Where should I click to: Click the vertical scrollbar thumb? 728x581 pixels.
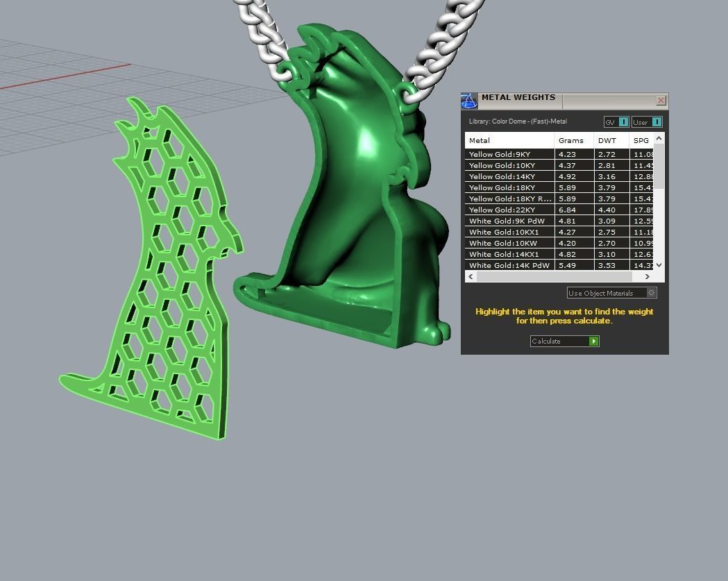click(659, 167)
